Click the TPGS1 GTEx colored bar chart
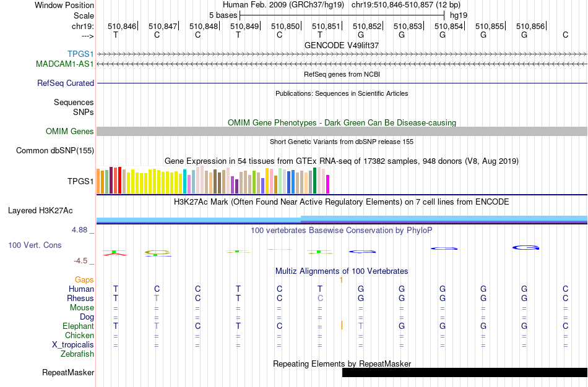 click(213, 180)
